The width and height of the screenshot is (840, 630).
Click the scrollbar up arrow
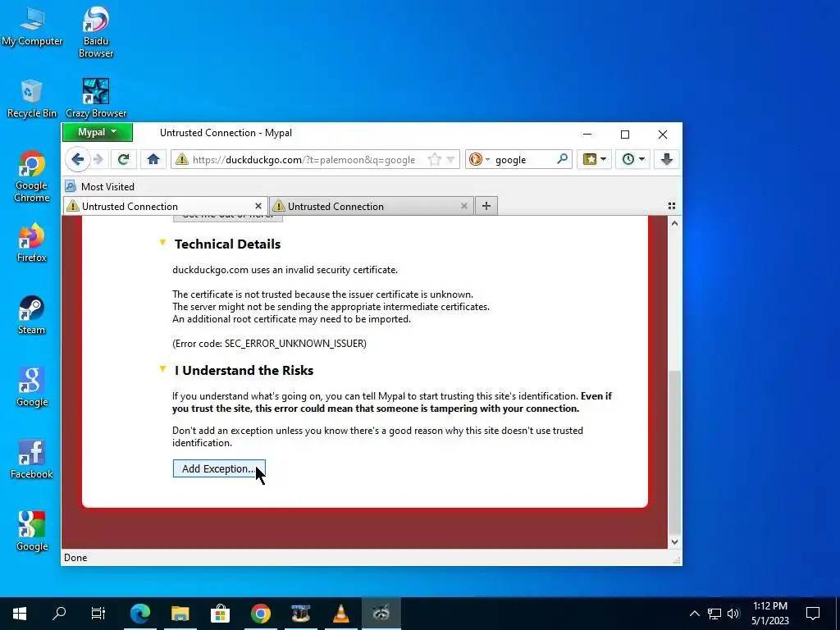674,223
